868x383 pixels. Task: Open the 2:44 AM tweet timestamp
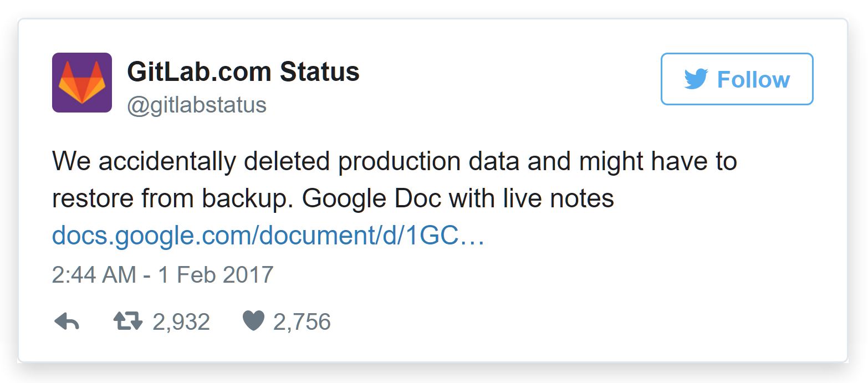[94, 275]
